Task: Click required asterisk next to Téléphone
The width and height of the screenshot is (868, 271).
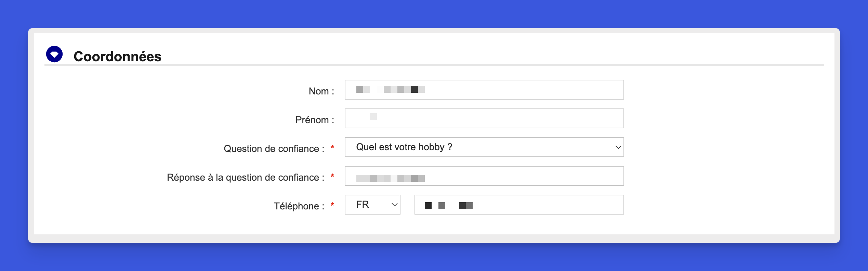Action: [x=332, y=205]
